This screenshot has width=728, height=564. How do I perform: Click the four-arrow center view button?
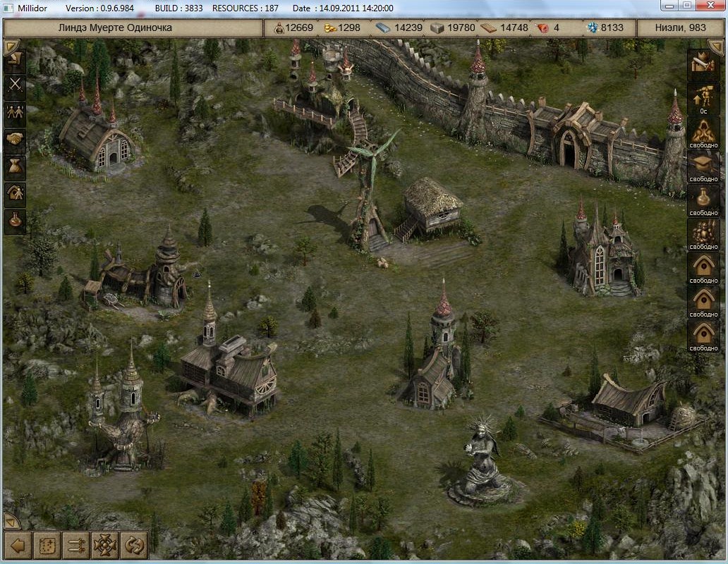point(105,545)
